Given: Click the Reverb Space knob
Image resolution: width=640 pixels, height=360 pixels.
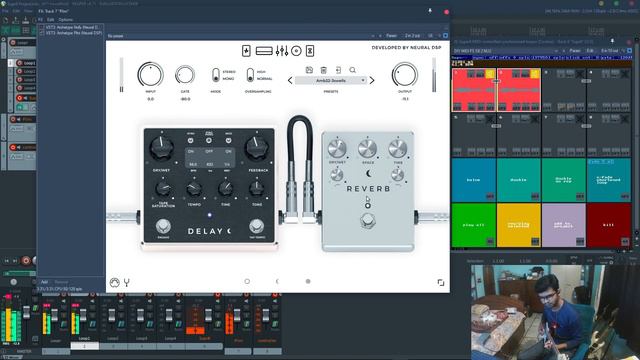Looking at the screenshot, I should point(367,149).
